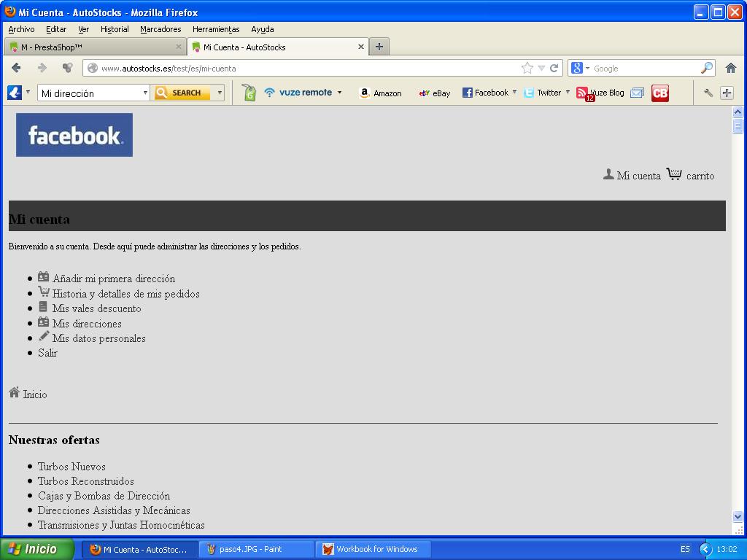Image resolution: width=747 pixels, height=560 pixels.
Task: Open the Ver menu
Action: (83, 29)
